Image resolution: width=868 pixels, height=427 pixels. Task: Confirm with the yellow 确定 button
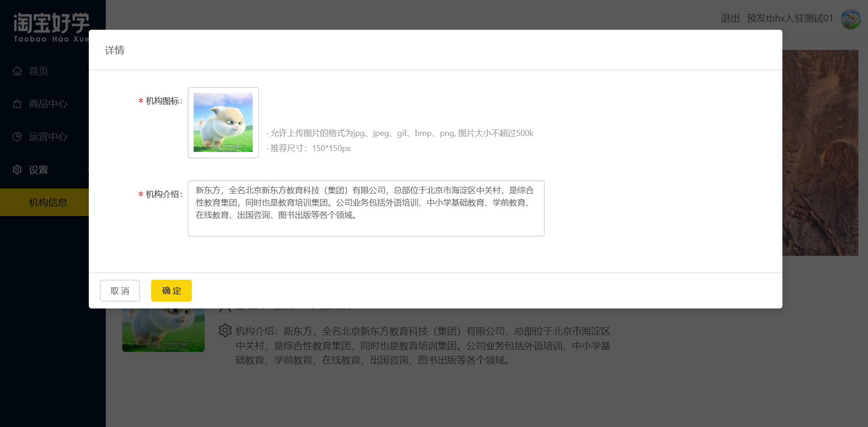[171, 291]
